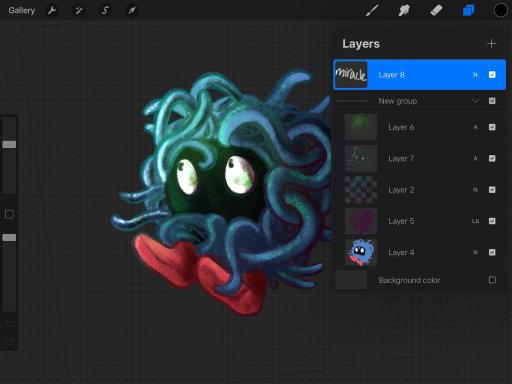The width and height of the screenshot is (512, 384).
Task: Enable Background color checkbox
Action: pyautogui.click(x=492, y=280)
